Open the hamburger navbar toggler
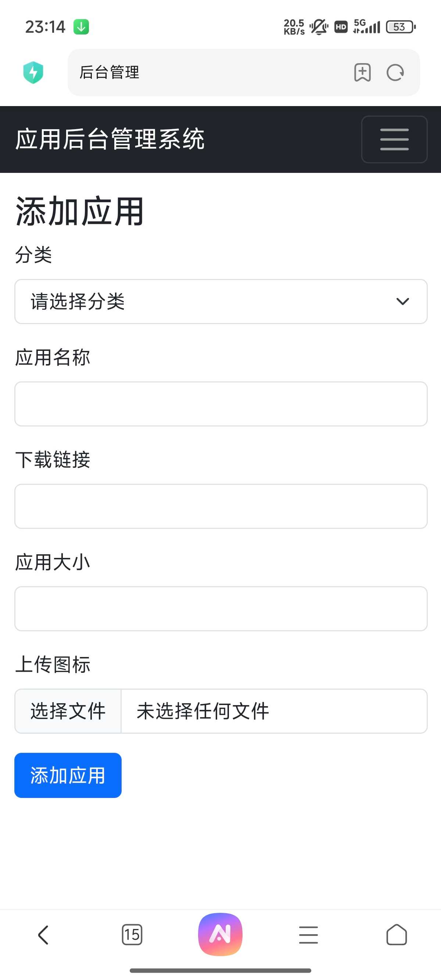Image resolution: width=441 pixels, height=980 pixels. point(394,139)
